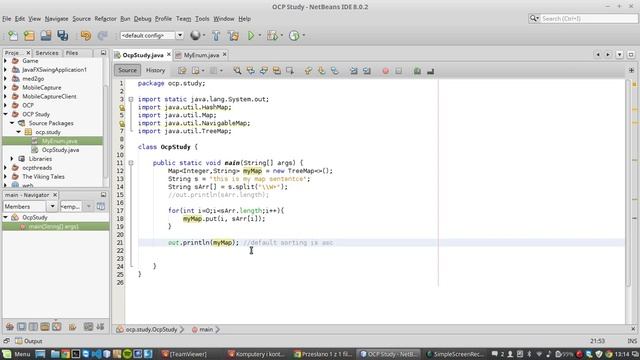
Task: Collapse the main method code fold
Action: 131,163
